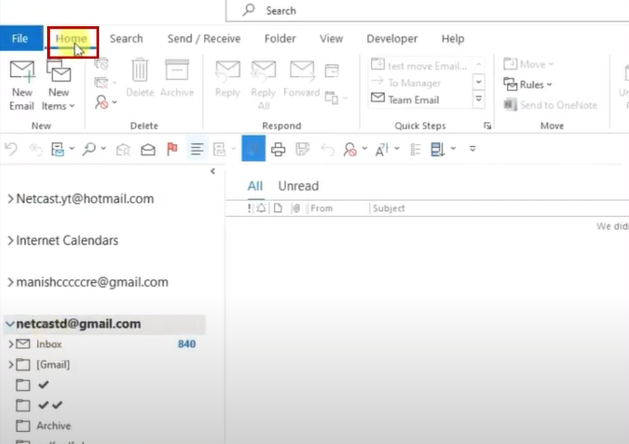Open the Quick Steps dialog launcher
629x444 pixels.
click(487, 126)
